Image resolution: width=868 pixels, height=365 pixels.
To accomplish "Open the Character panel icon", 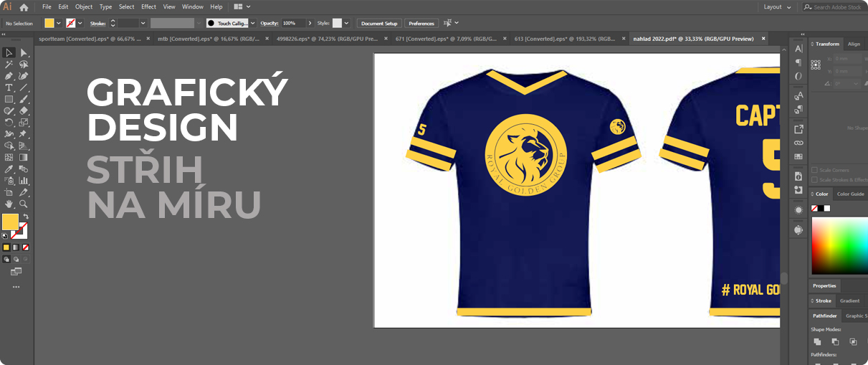I will click(798, 49).
